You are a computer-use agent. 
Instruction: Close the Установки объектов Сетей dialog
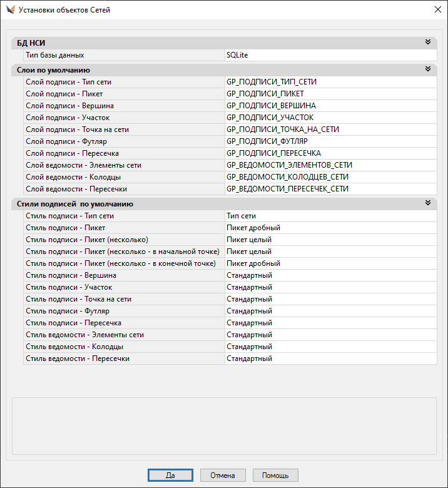[x=437, y=10]
